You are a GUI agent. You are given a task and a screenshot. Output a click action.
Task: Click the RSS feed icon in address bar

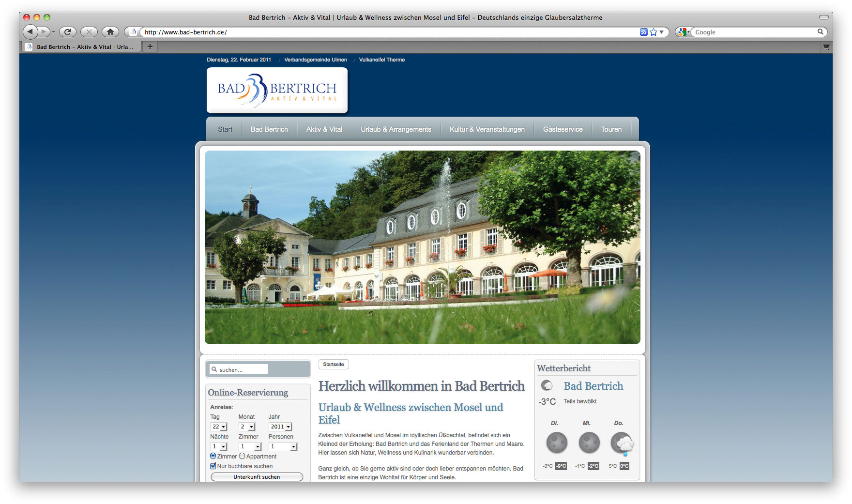click(x=643, y=32)
